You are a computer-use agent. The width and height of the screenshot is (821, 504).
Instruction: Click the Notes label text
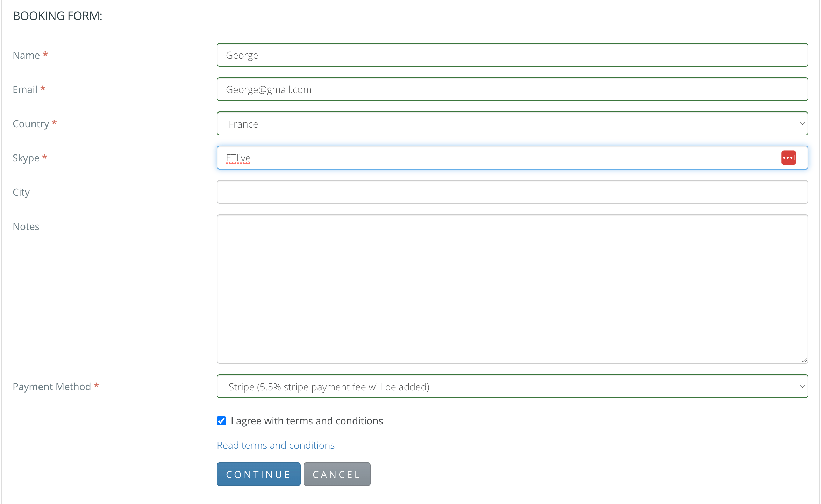pos(26,226)
